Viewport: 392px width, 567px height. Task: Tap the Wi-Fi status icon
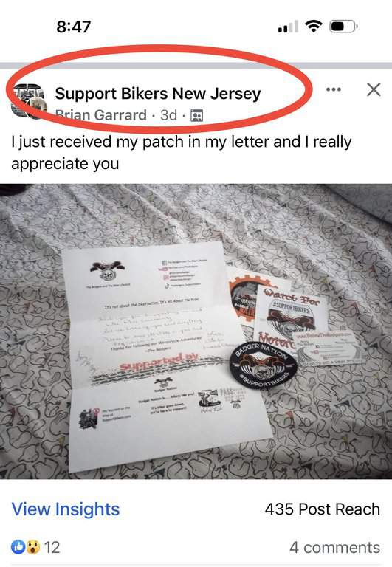pos(314,27)
